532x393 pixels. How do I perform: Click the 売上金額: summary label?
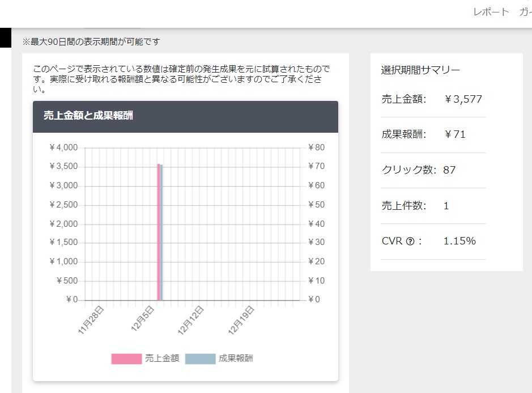pos(404,99)
